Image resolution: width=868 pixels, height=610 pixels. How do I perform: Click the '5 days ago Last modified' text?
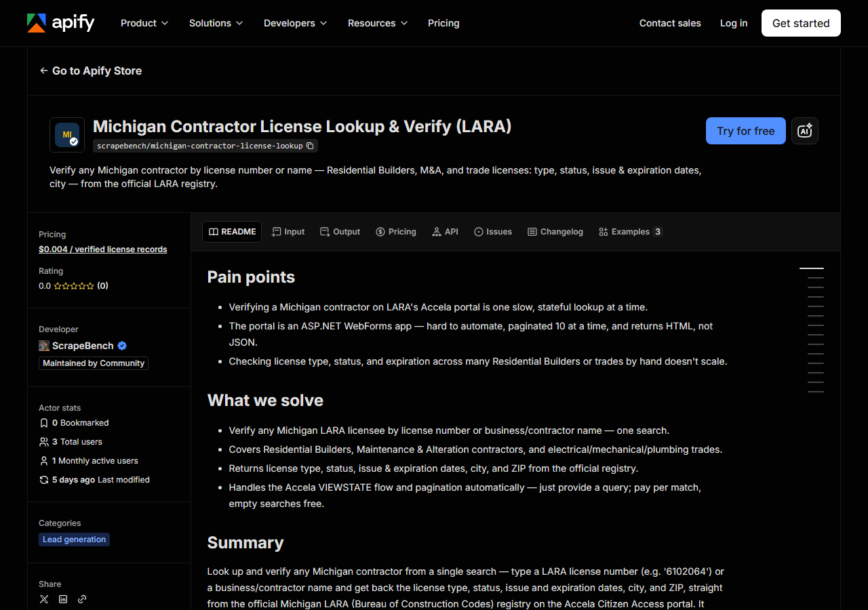(x=101, y=480)
